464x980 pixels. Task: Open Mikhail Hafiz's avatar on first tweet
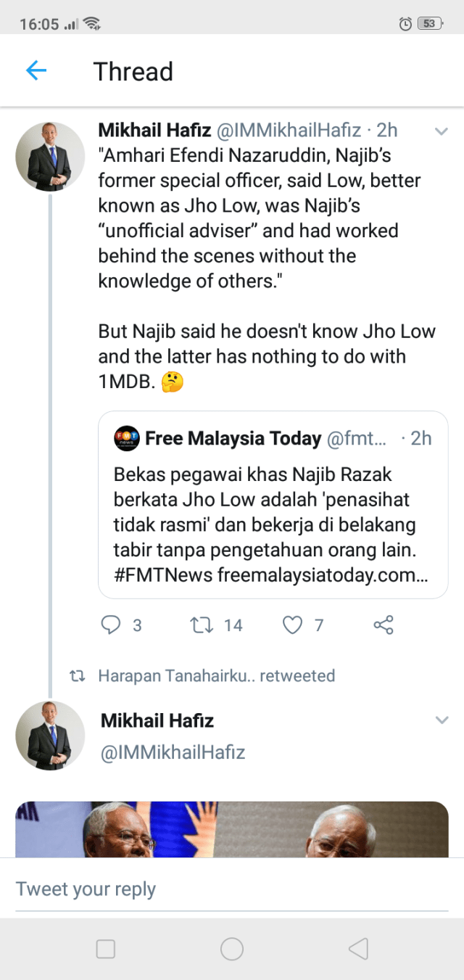[x=50, y=157]
